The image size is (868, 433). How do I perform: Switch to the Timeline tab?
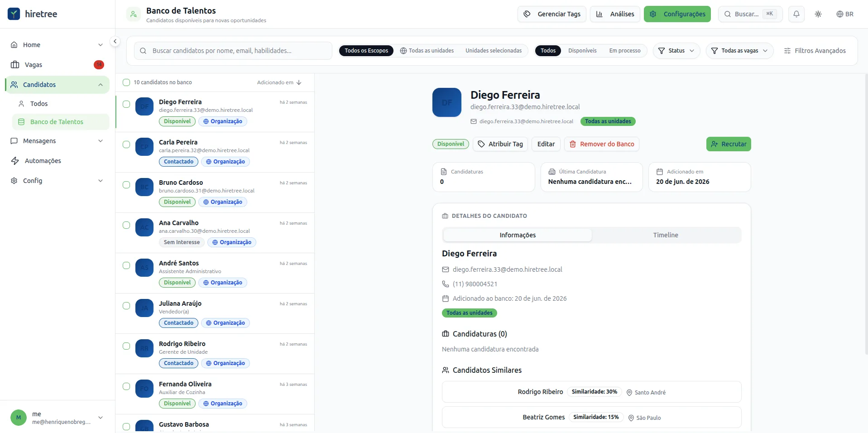666,235
